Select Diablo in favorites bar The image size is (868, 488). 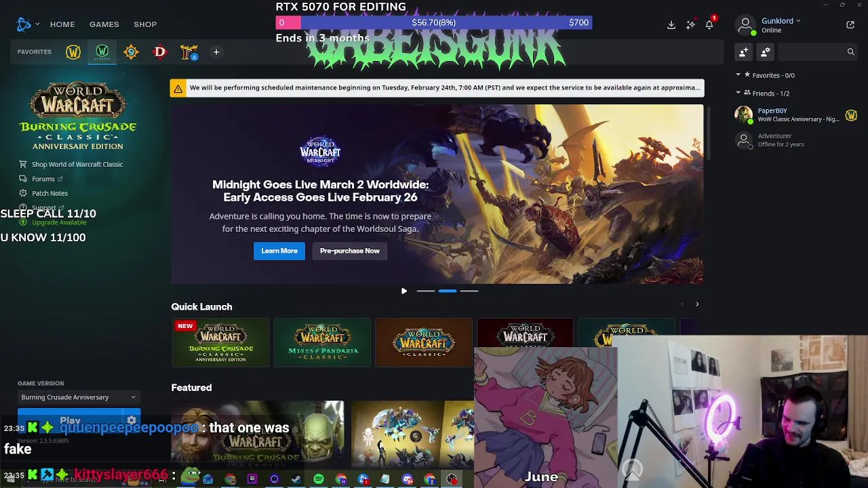(x=160, y=52)
